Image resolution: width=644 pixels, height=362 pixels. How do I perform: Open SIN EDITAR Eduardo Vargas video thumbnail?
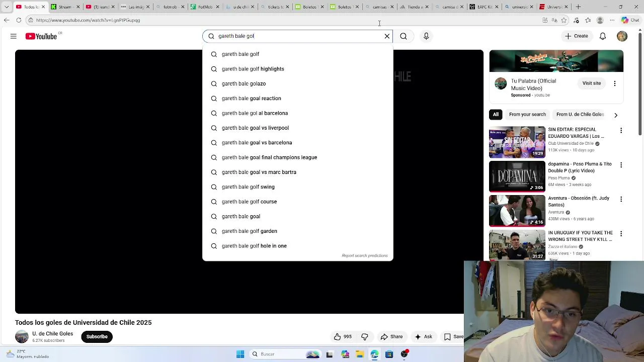click(517, 142)
